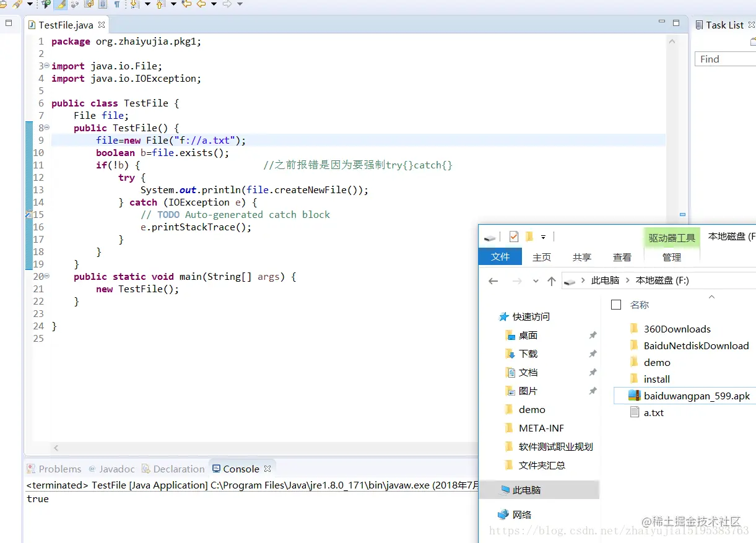Open META-INF in the navigation pane
Viewport: 756px width, 543px height.
pos(541,428)
